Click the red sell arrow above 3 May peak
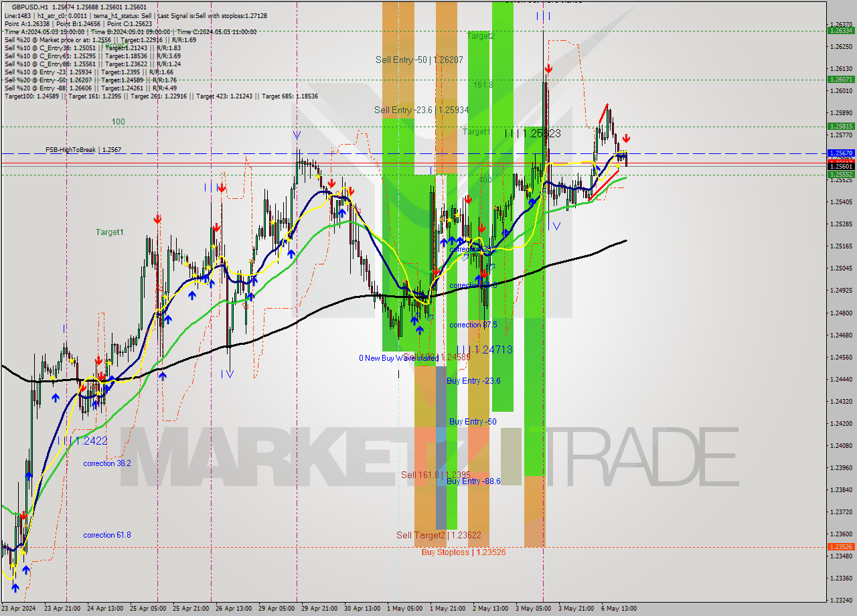The image size is (857, 616). click(x=548, y=69)
